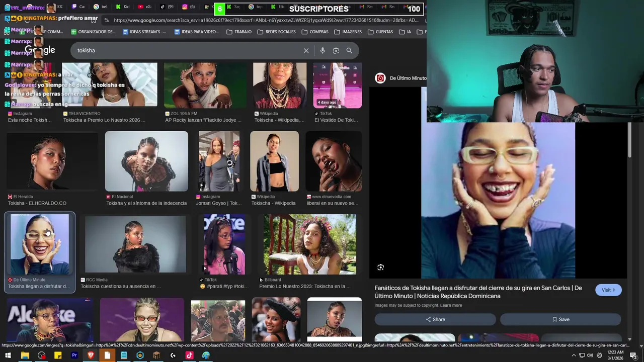Save the previewed image

pos(560,319)
